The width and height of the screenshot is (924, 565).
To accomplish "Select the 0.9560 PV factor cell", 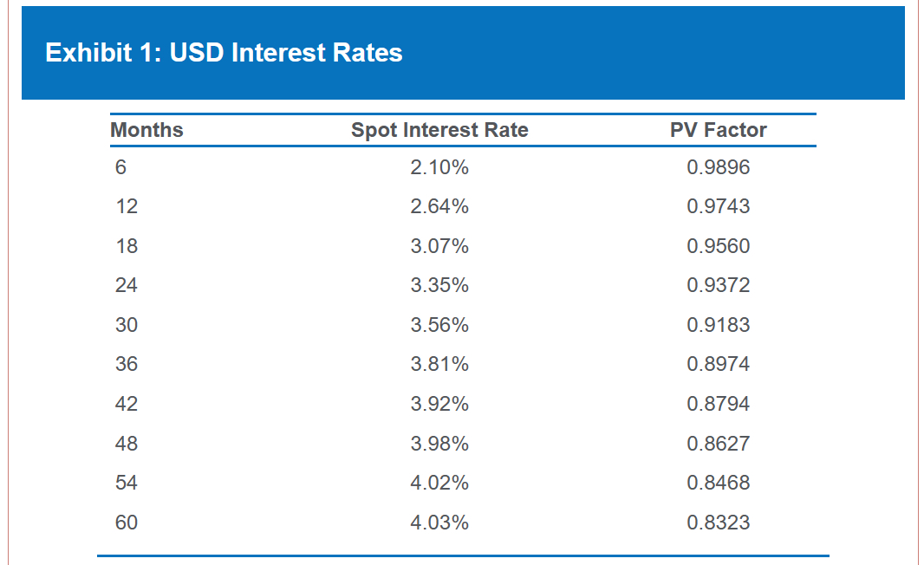I will (718, 246).
